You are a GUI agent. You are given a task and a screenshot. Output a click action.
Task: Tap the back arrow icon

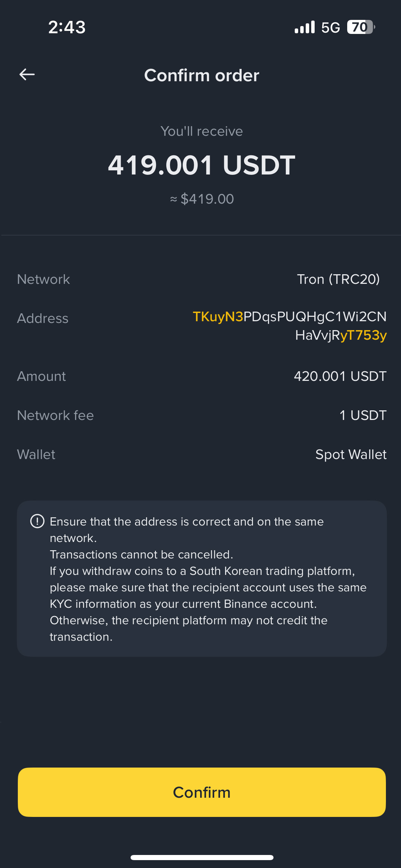[x=27, y=74]
